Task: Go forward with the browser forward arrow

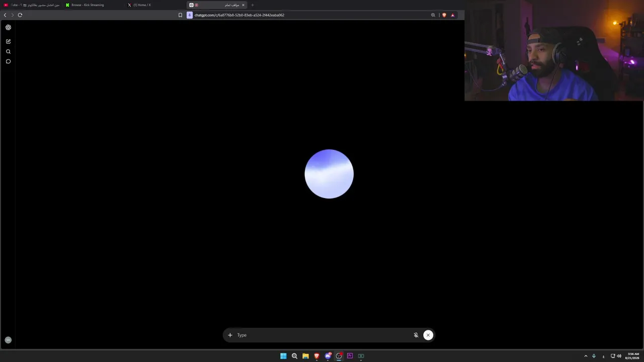Action: pyautogui.click(x=13, y=15)
